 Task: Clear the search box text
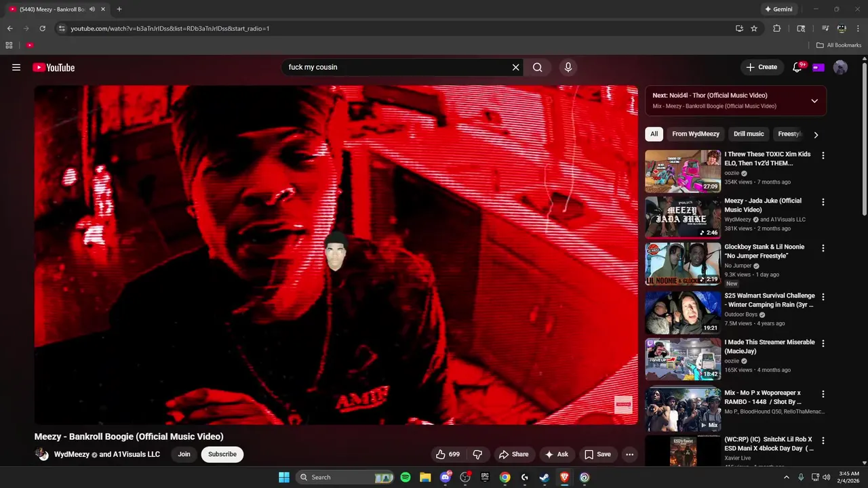coord(515,67)
